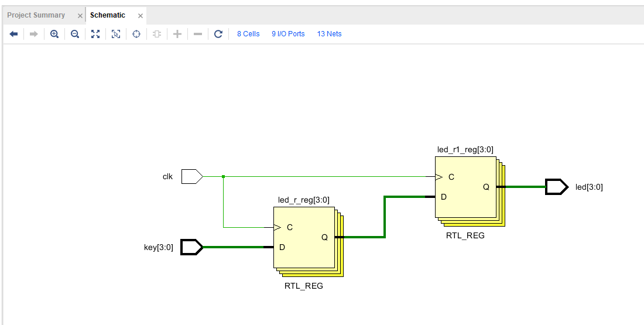Close the Project Summary tab
This screenshot has width=644, height=325.
coord(80,16)
